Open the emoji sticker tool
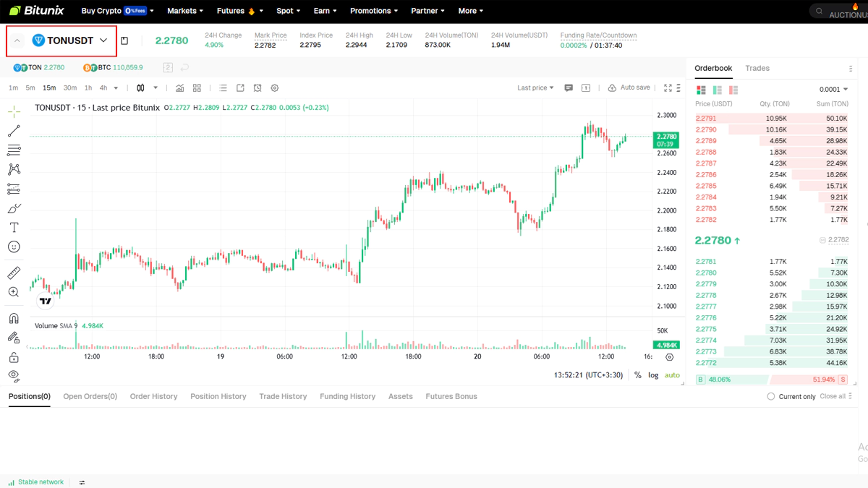868x488 pixels. (x=14, y=247)
